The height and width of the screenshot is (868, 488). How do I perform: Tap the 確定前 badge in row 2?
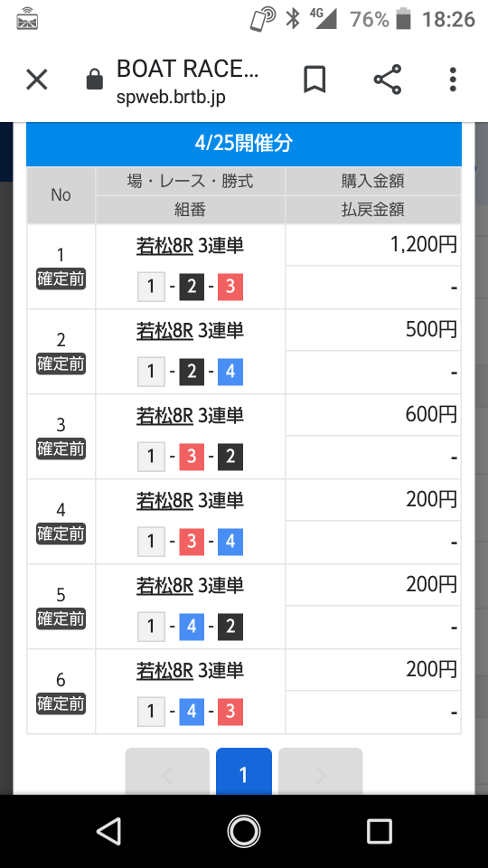pos(61,363)
